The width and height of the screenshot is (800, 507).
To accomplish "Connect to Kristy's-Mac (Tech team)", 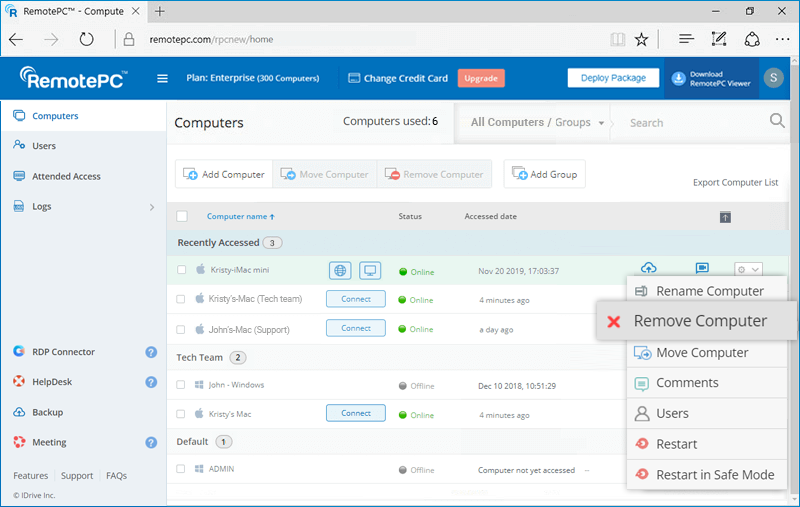I will tap(356, 299).
